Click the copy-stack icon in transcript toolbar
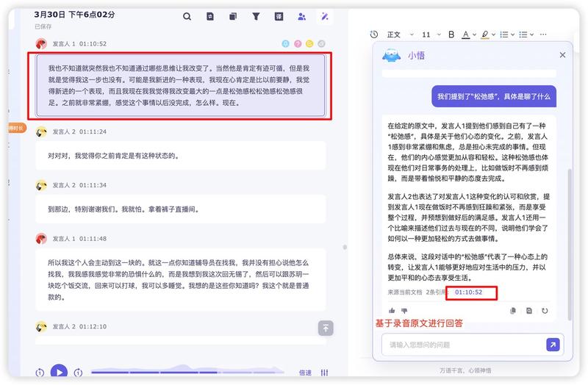588x385 pixels. 233,16
